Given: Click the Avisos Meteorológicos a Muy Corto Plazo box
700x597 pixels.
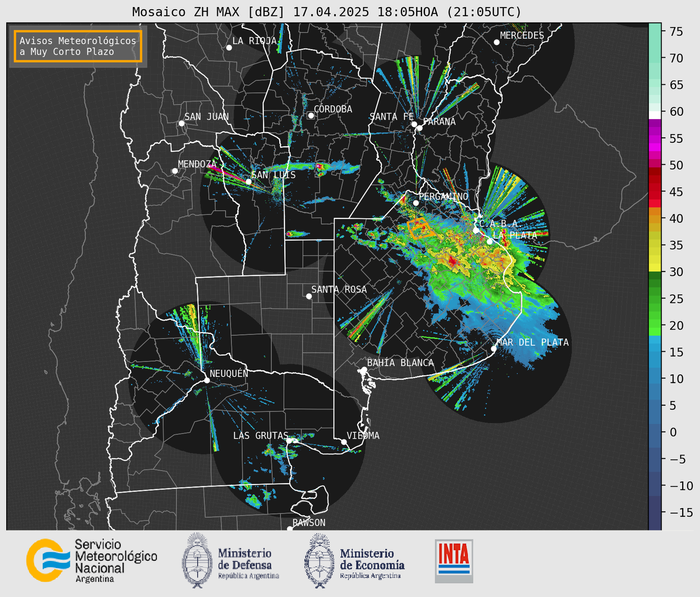Looking at the screenshot, I should click(78, 46).
